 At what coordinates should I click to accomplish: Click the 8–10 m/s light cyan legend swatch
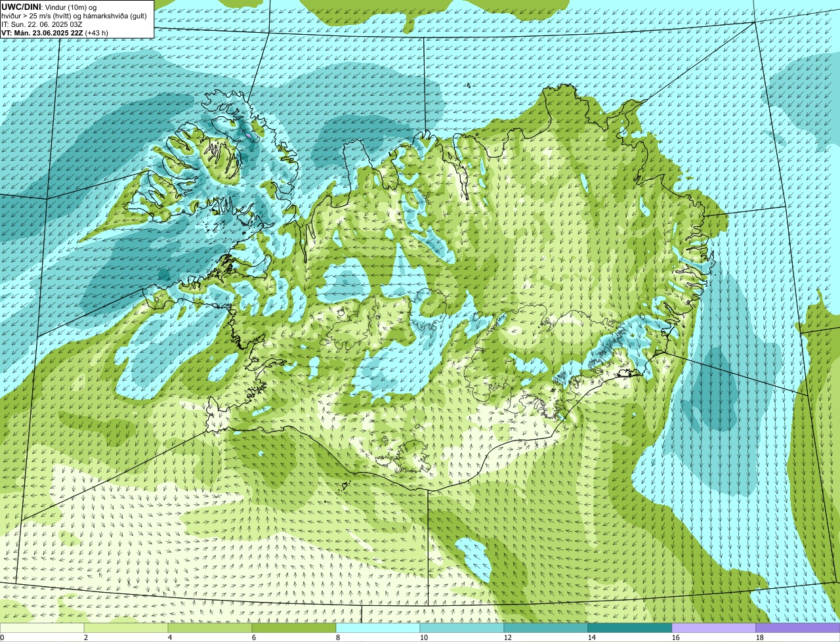(378, 628)
